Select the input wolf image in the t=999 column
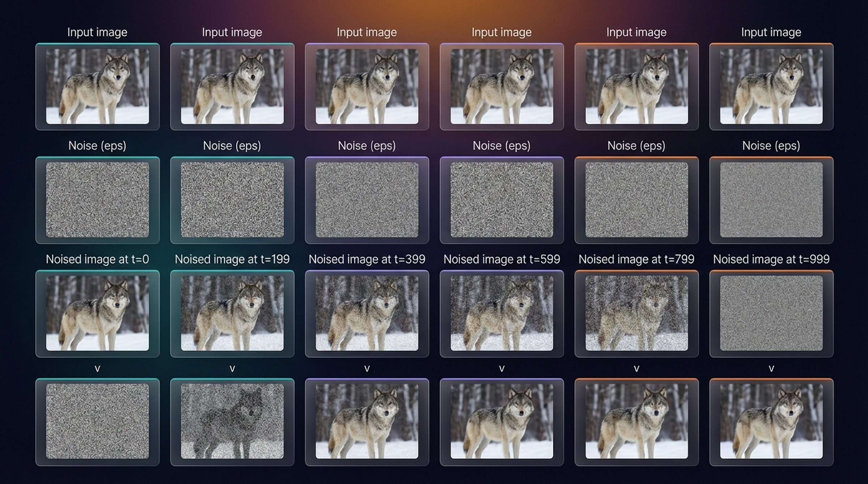This screenshot has height=484, width=868. [771, 86]
